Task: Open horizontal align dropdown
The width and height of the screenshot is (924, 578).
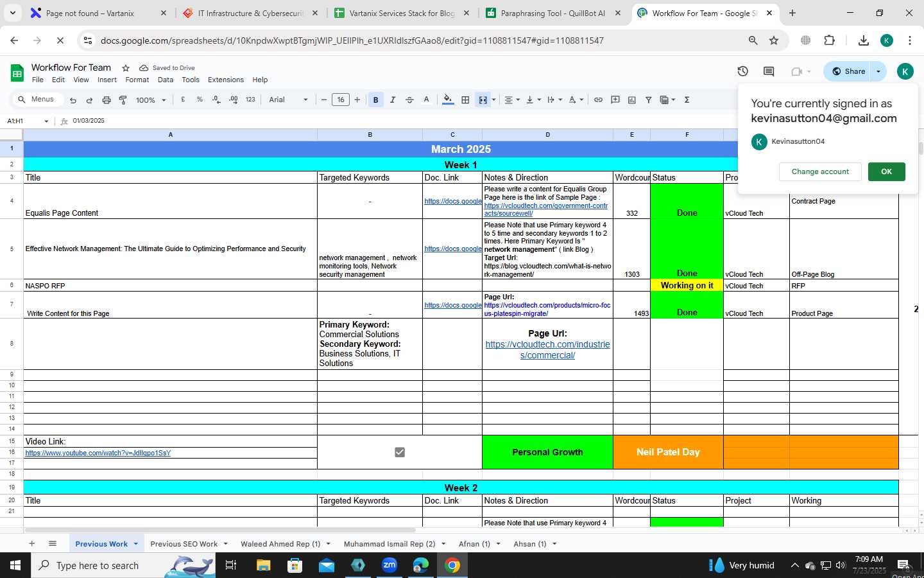Action: [x=511, y=100]
